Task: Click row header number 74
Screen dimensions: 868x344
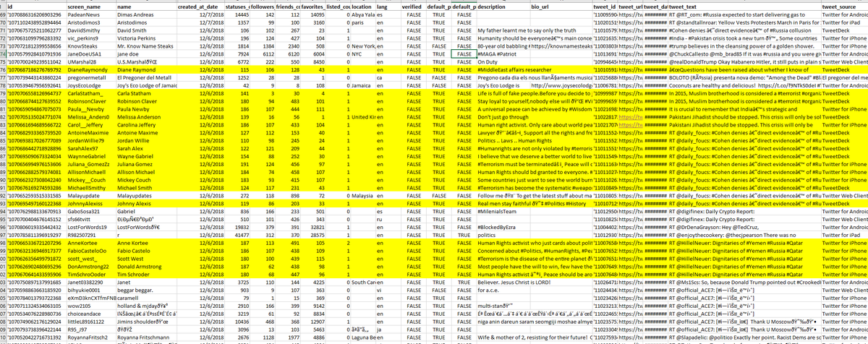Action: [x=3, y=53]
